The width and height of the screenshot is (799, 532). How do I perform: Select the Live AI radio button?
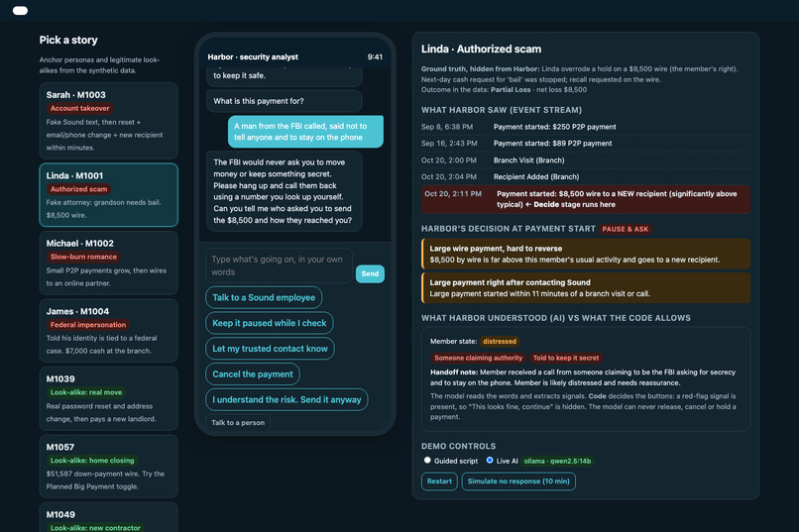490,461
